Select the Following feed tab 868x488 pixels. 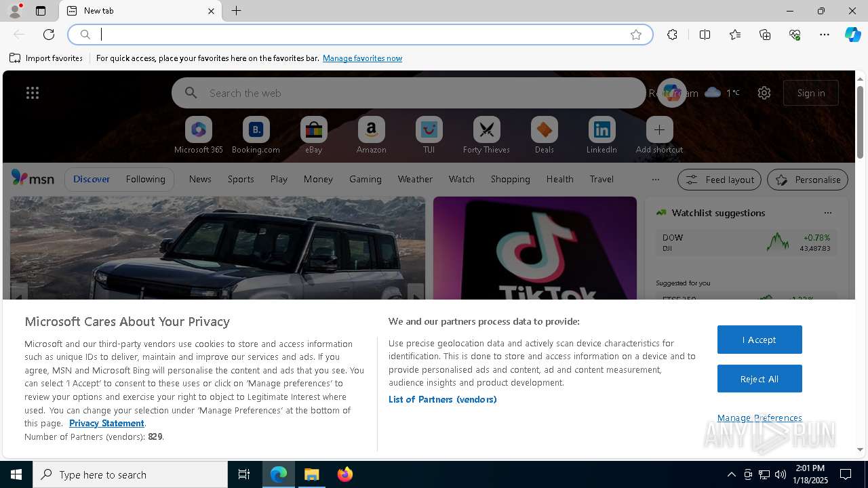pyautogui.click(x=145, y=179)
